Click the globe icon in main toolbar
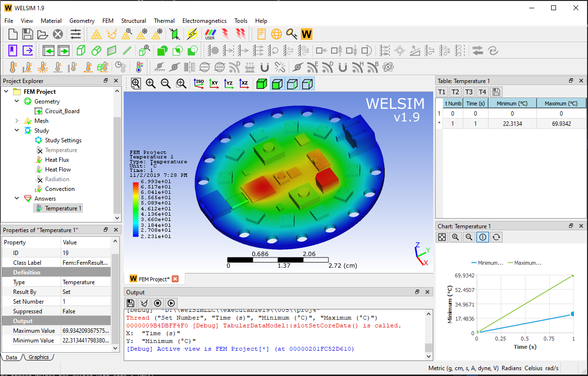The width and height of the screenshot is (588, 376). [277, 34]
